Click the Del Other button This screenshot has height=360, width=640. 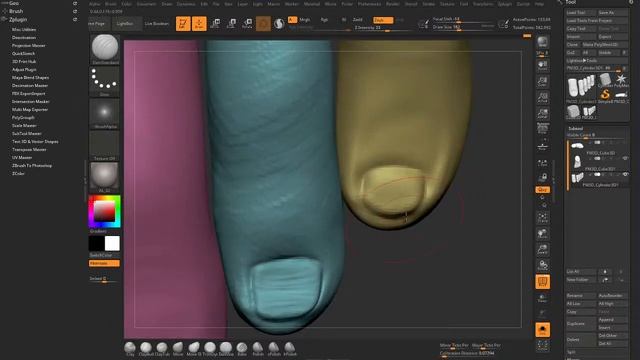612,336
